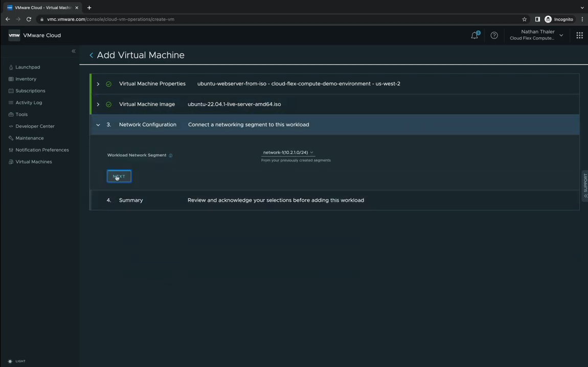The height and width of the screenshot is (367, 588).
Task: Open the network-1(10.2.1.0/24) segment dropdown
Action: (288, 152)
